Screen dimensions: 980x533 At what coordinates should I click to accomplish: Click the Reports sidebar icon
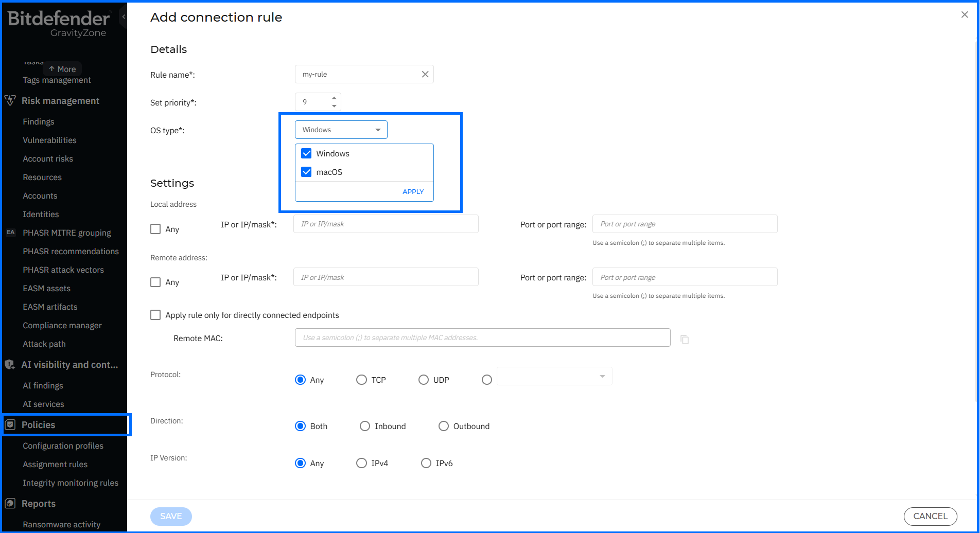(10, 503)
